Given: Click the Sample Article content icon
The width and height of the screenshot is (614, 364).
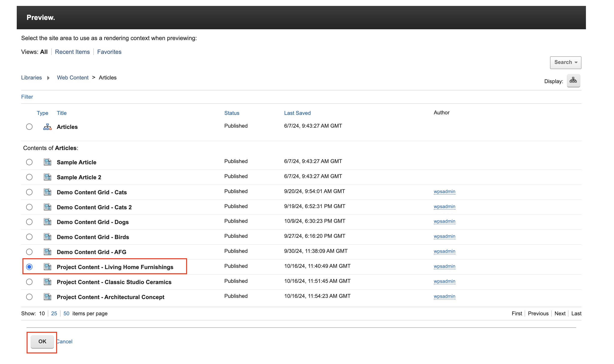Looking at the screenshot, I should click(x=47, y=162).
